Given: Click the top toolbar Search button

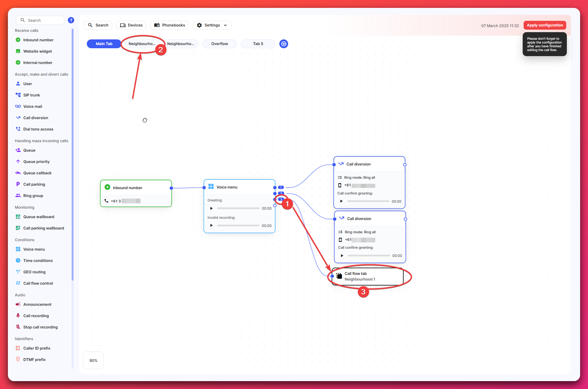Looking at the screenshot, I should click(98, 25).
